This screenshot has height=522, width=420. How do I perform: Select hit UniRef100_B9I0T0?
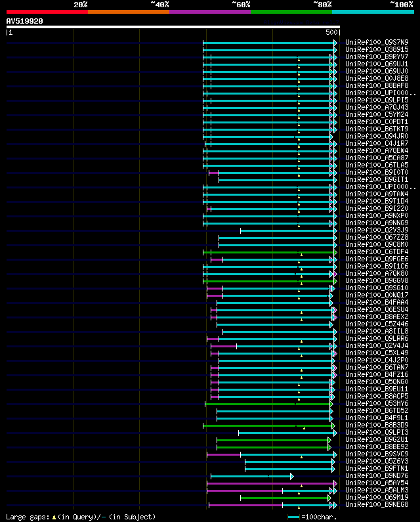click(x=377, y=173)
